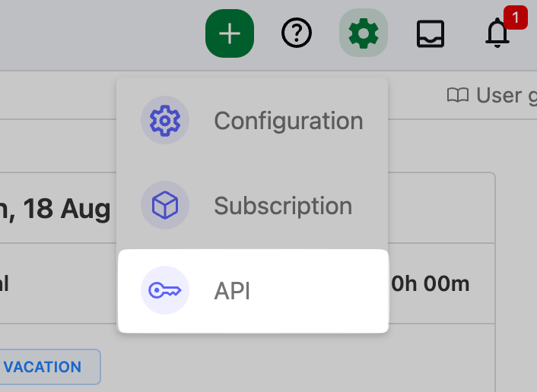Click the notification bell icon

click(x=497, y=35)
